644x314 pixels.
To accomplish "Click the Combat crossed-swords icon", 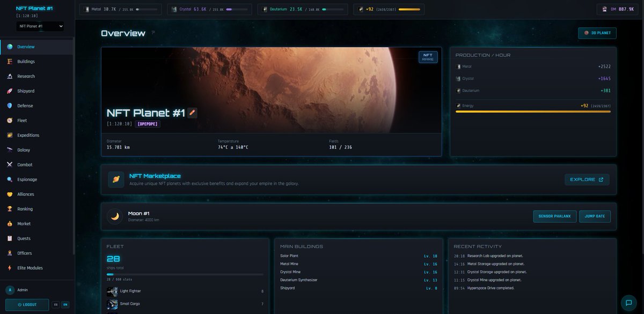I will pos(9,165).
